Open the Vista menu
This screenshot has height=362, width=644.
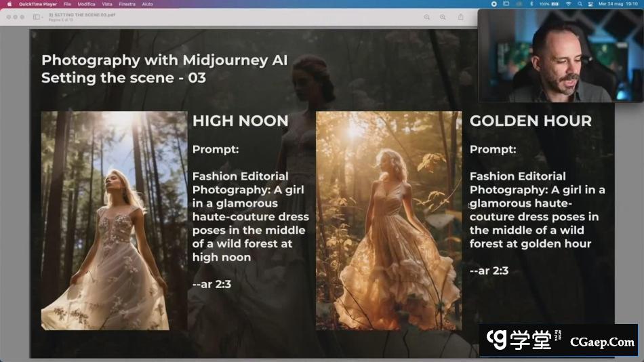pos(107,4)
